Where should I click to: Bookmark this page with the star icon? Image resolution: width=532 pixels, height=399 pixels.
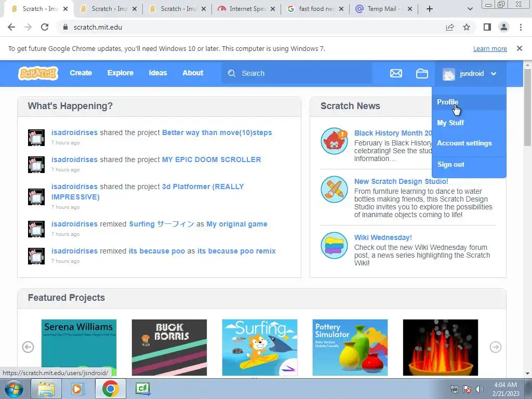point(467,27)
